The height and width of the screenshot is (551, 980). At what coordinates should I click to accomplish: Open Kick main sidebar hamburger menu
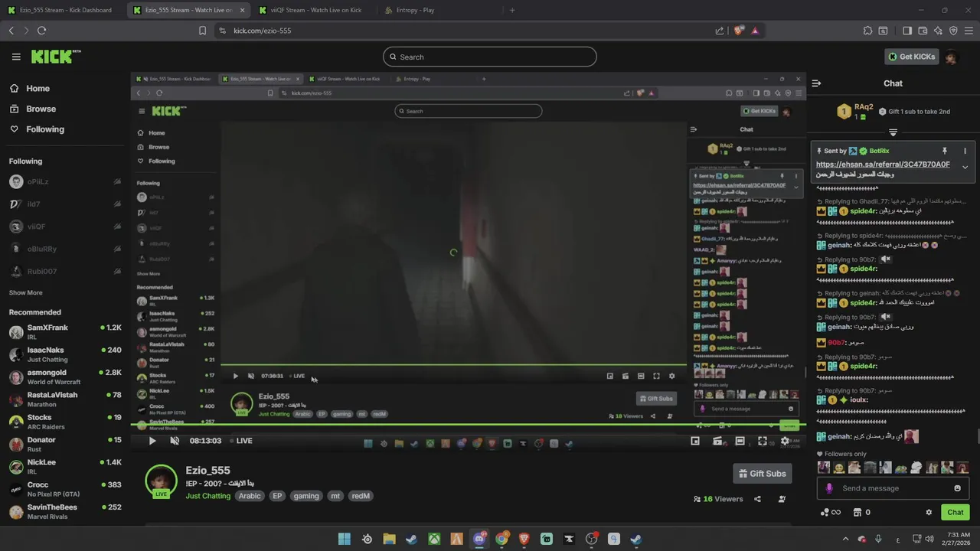coord(16,57)
